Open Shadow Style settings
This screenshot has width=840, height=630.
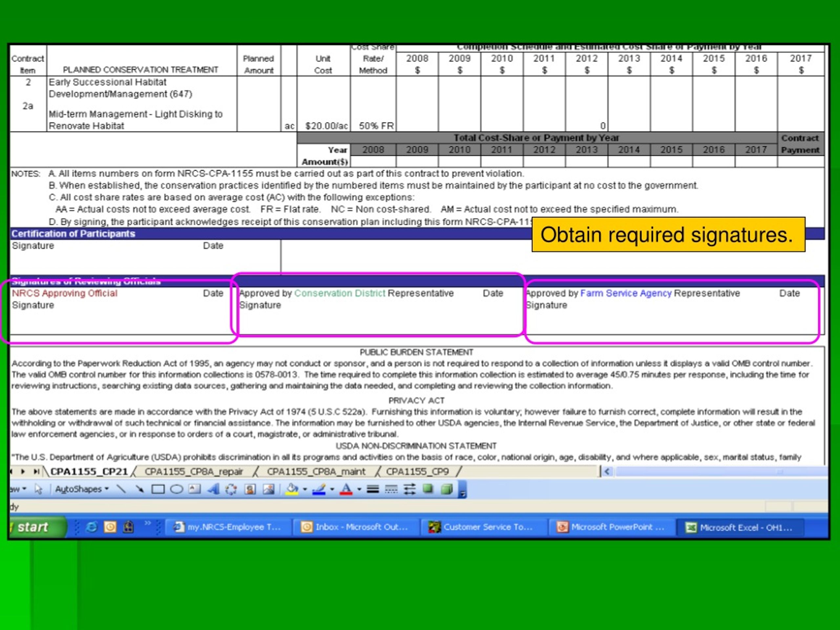(x=428, y=489)
